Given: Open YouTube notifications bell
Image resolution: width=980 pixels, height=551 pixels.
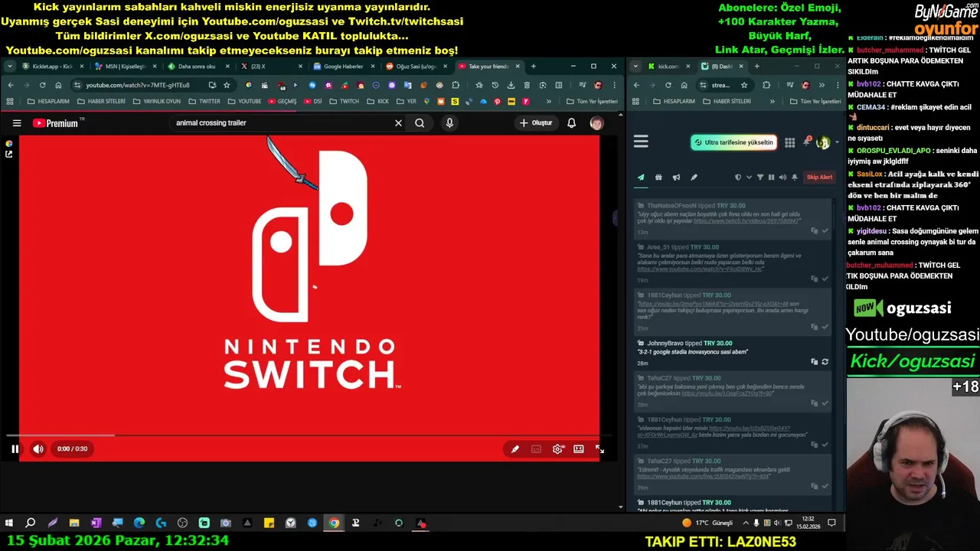Looking at the screenshot, I should [x=571, y=122].
